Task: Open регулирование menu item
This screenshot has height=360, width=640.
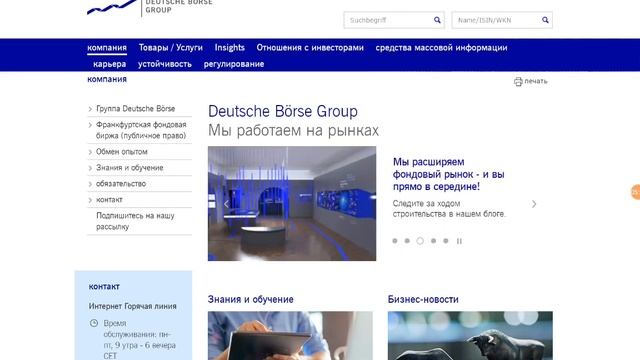Action: click(x=234, y=64)
